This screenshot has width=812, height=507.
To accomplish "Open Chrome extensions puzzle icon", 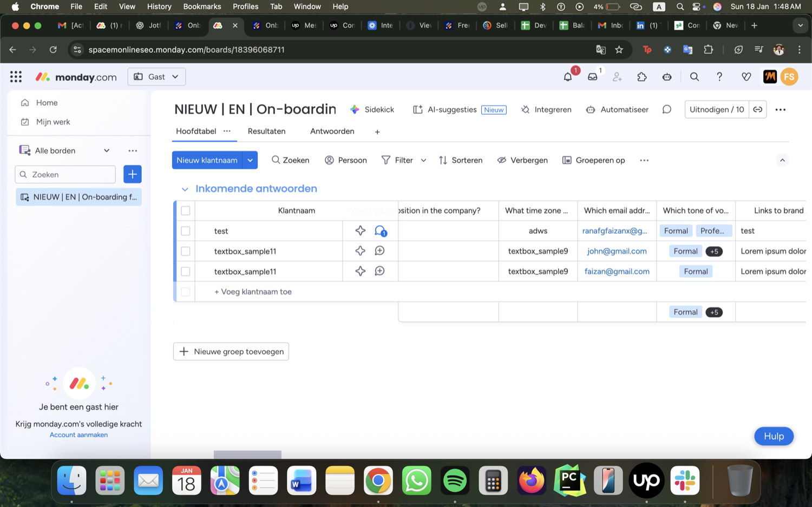I will tap(708, 50).
